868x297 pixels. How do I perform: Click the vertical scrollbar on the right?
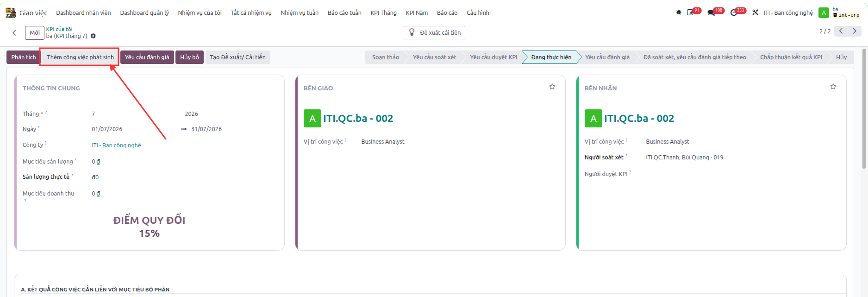[864, 109]
